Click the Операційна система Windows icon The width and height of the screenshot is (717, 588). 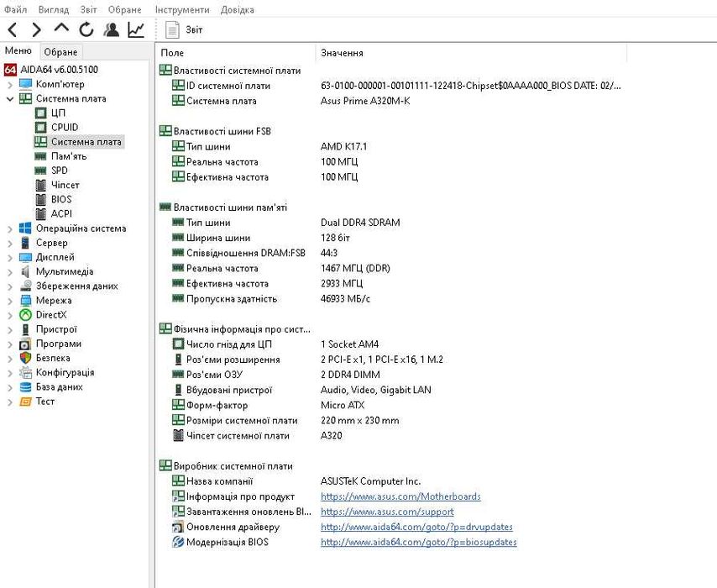tap(25, 228)
